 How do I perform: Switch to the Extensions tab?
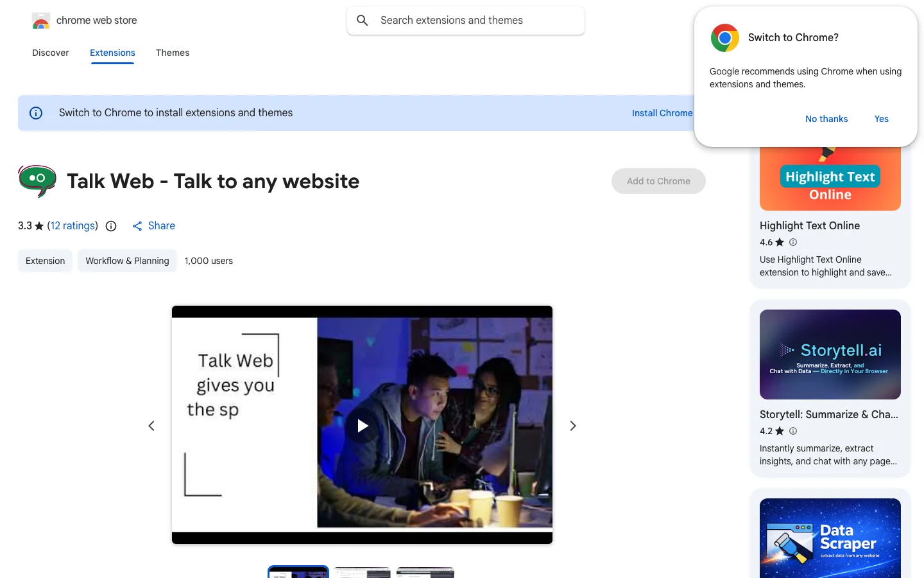click(x=112, y=53)
